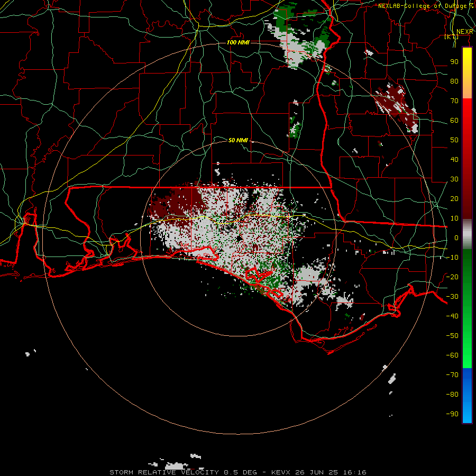Click the 10 value on the velocity scale

454,218
